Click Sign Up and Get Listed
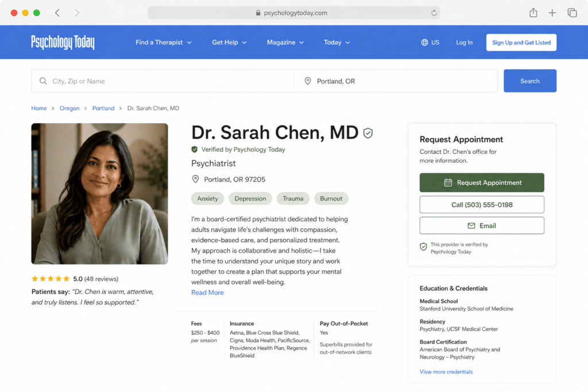This screenshot has height=392, width=588. pos(521,42)
